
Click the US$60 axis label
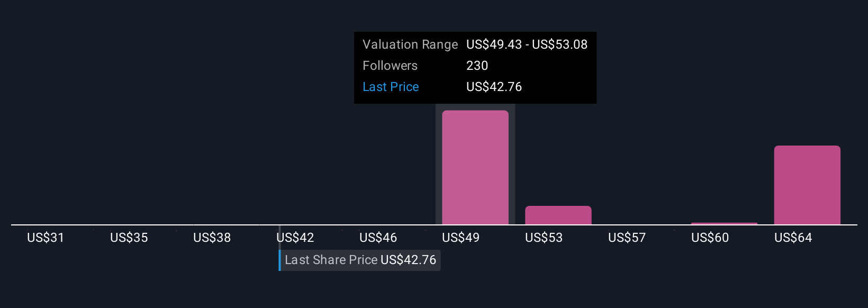click(710, 238)
